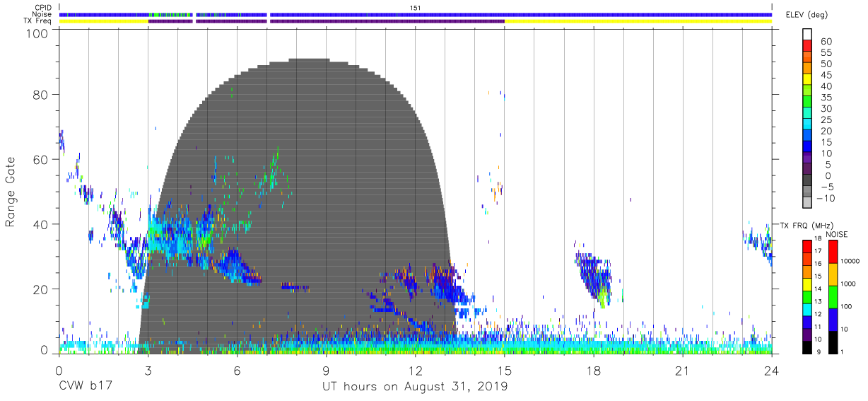Click the blue Noise strip above the plot
Image resolution: width=868 pixels, height=401 pixels.
(x=416, y=14)
